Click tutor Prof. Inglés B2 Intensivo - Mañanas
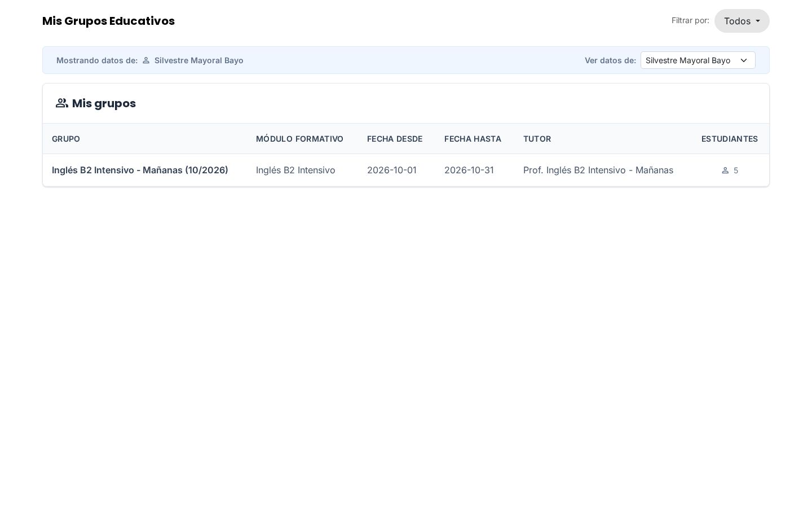Screen dimensions: 812x508 pos(598,170)
